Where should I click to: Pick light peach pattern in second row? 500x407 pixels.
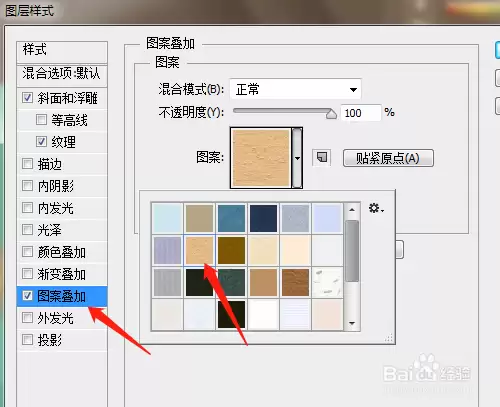(295, 250)
